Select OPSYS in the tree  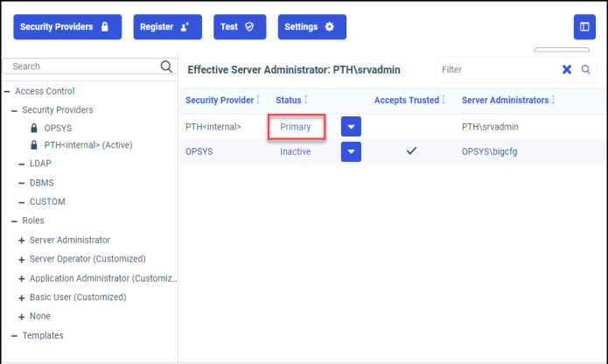point(58,129)
